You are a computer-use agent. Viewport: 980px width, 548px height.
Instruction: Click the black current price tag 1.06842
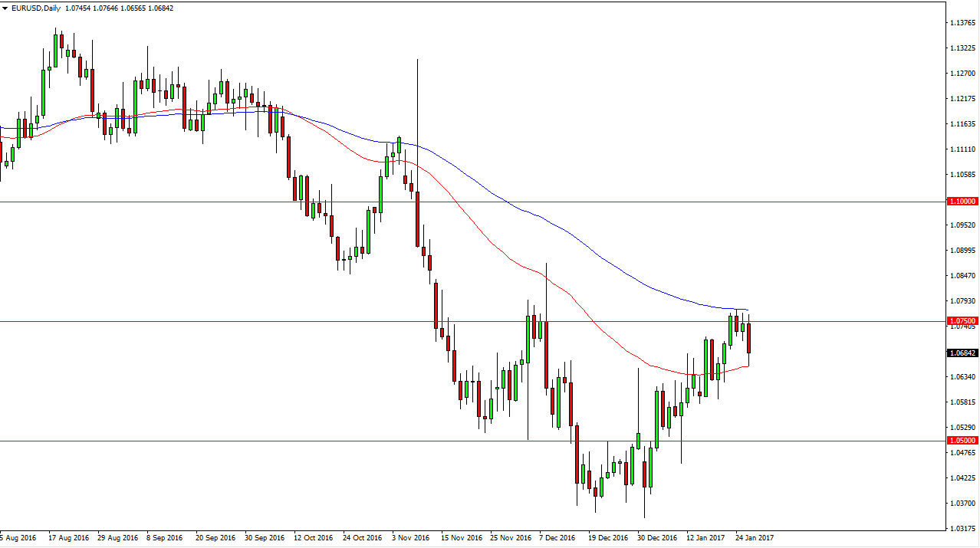[963, 353]
